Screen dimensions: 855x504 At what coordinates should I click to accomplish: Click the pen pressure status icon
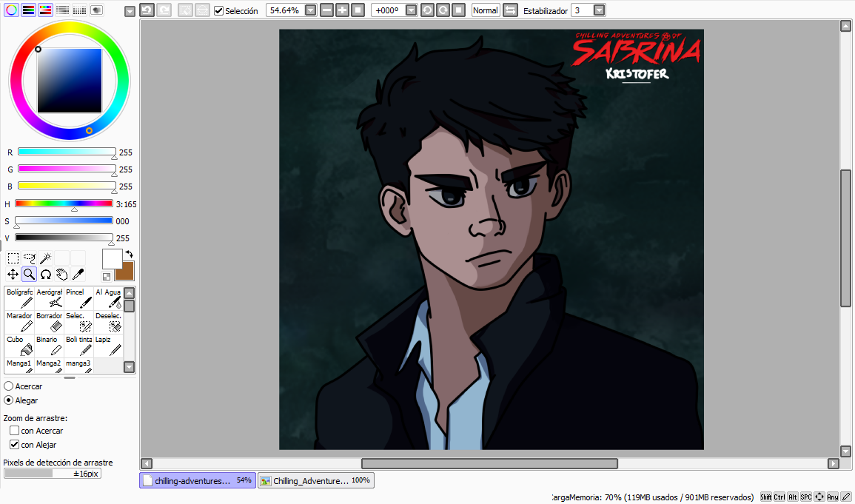click(x=845, y=497)
